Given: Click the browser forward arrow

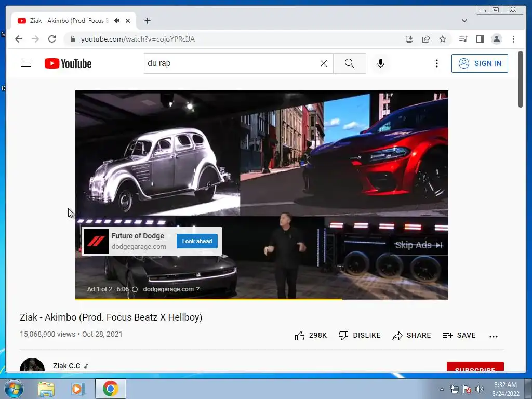Looking at the screenshot, I should [35, 39].
